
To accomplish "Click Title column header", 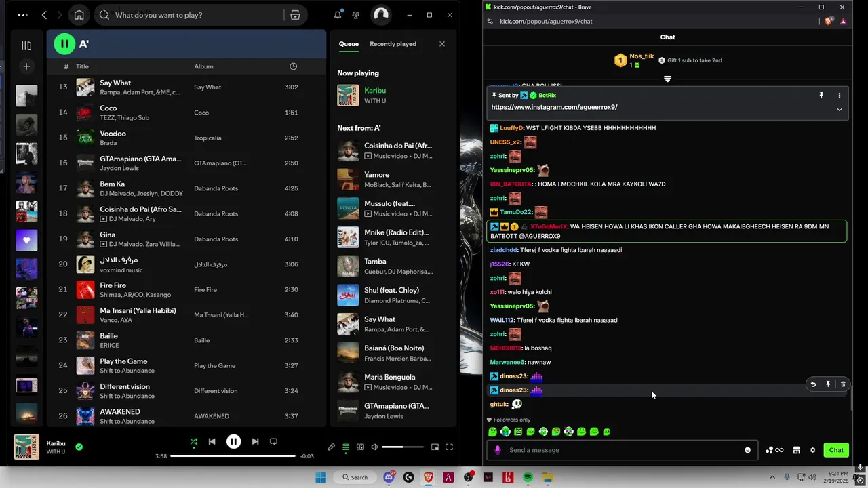I will click(x=82, y=66).
